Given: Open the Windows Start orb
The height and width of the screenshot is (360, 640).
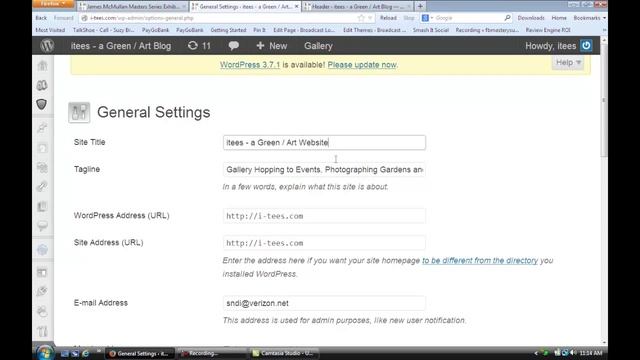Looking at the screenshot, I should pyautogui.click(x=45, y=353).
